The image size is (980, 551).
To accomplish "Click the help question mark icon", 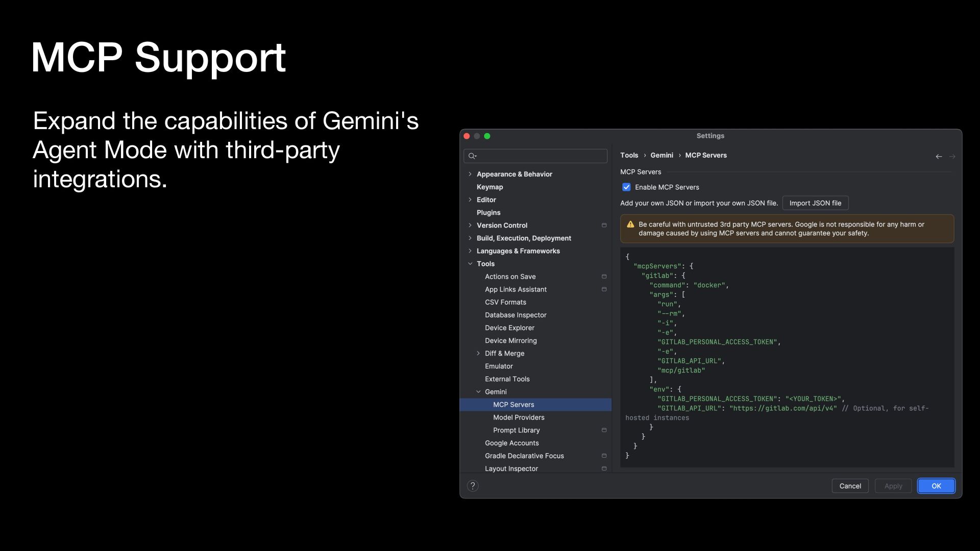I will click(473, 486).
